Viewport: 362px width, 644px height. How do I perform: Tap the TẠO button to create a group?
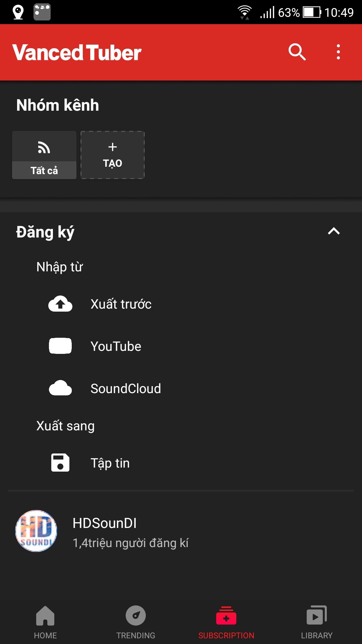tap(112, 155)
